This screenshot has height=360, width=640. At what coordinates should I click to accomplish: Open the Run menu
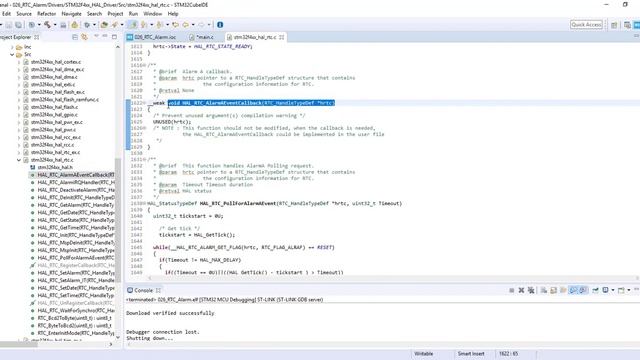click(x=133, y=13)
